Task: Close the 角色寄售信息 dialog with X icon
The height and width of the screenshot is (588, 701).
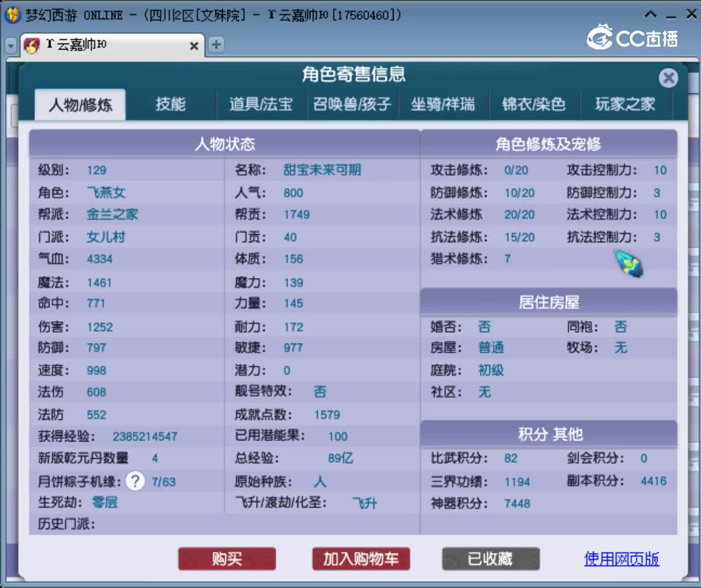Action: point(668,78)
